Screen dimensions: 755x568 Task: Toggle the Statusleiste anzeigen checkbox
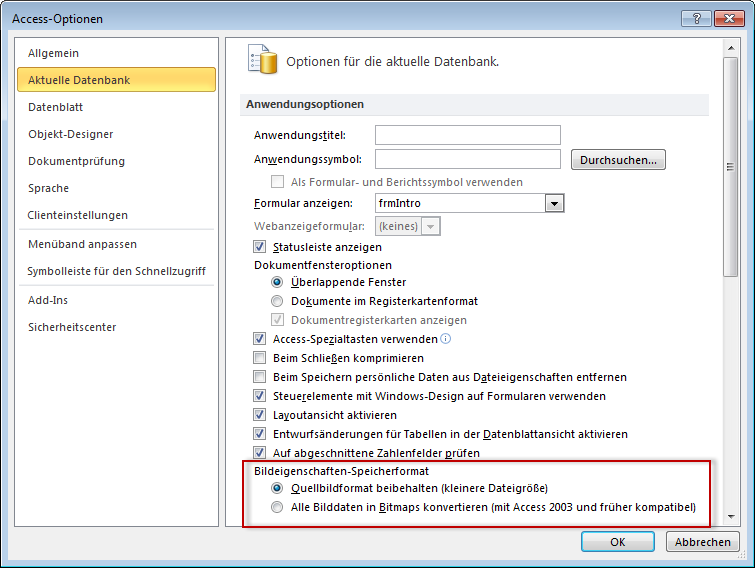260,247
